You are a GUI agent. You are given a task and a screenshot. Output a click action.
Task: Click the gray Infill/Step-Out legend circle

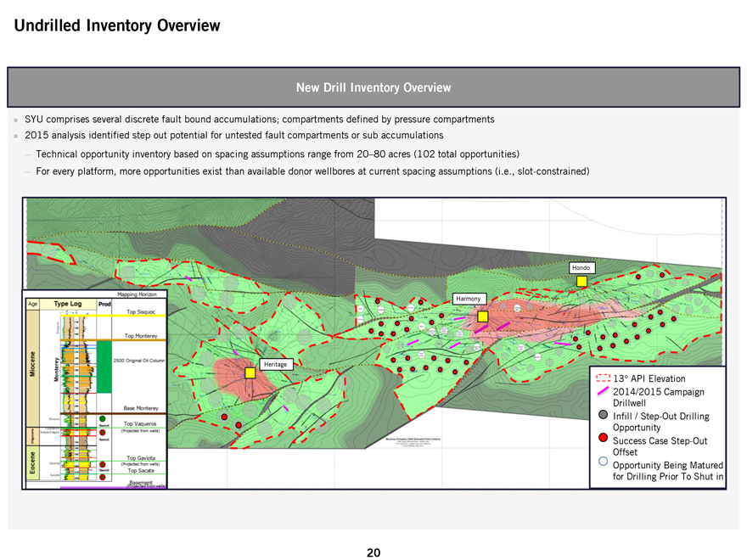603,416
